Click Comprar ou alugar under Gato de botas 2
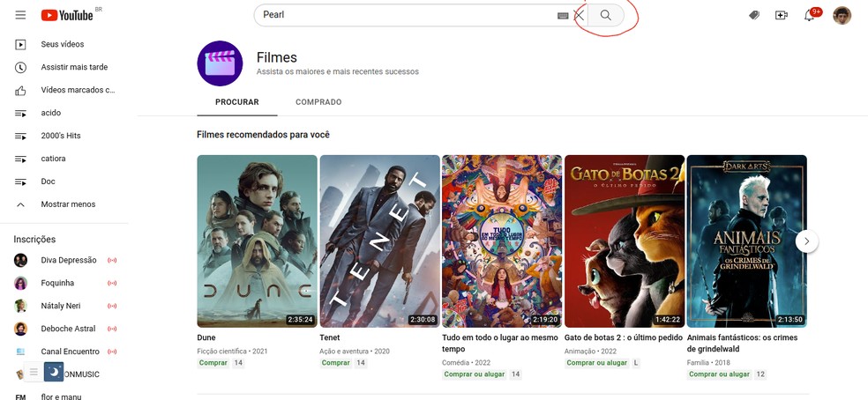The width and height of the screenshot is (868, 400). click(x=596, y=363)
